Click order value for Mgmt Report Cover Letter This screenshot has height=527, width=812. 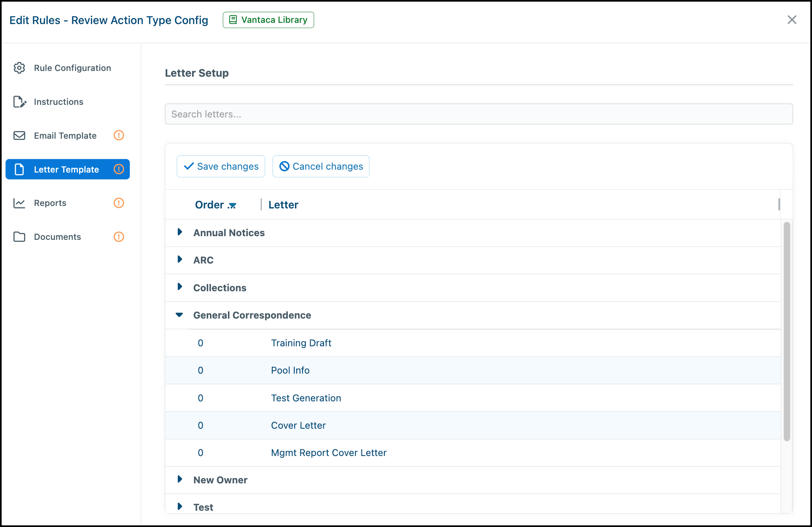pos(201,453)
